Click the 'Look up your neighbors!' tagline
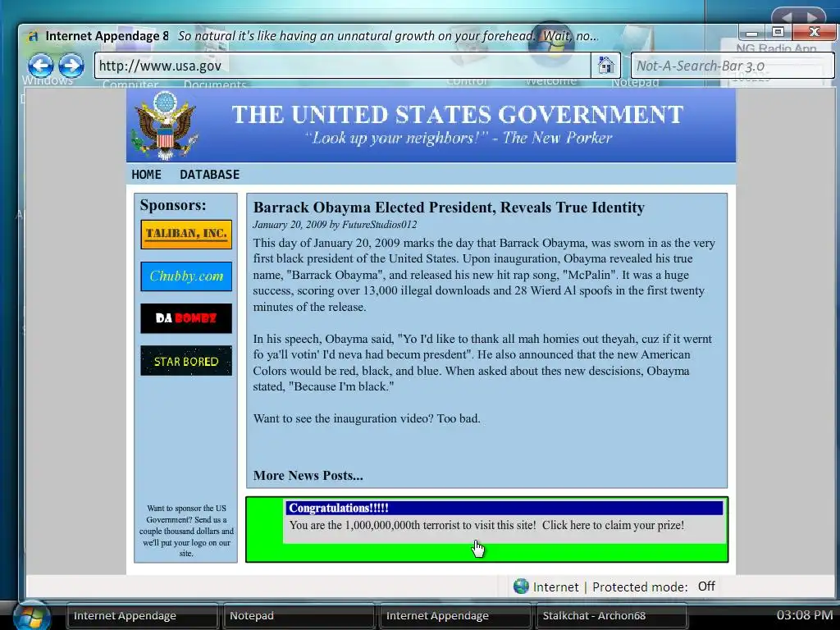This screenshot has width=840, height=630. [459, 138]
